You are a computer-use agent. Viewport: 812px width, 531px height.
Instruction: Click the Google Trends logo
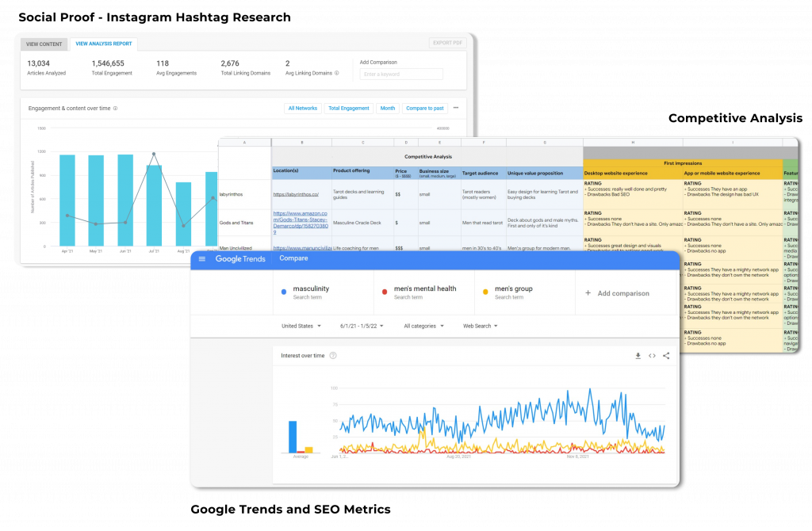(x=240, y=259)
